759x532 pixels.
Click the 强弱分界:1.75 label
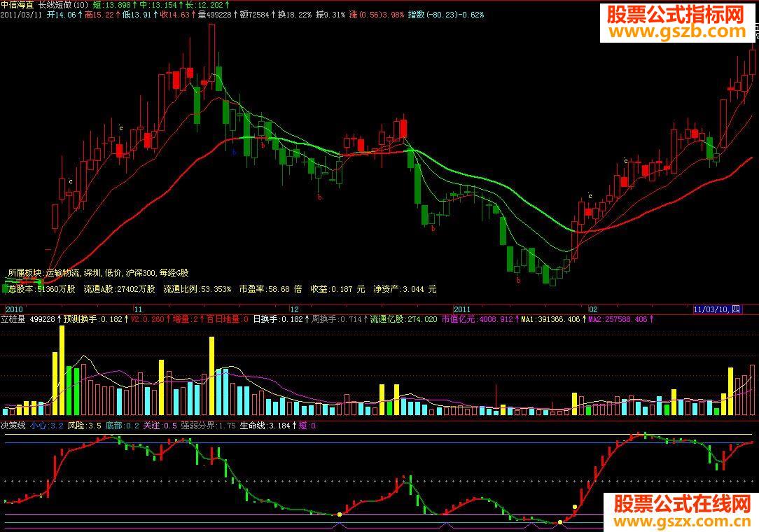click(208, 426)
